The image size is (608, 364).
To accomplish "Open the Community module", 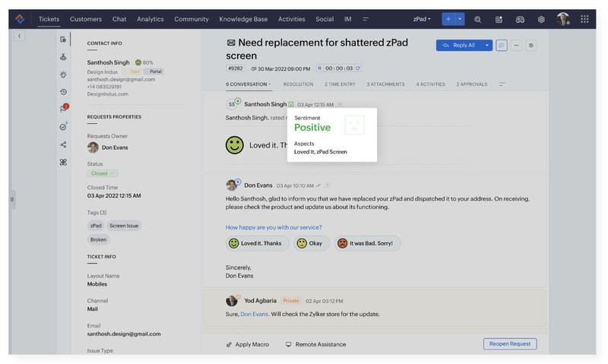I will pyautogui.click(x=192, y=19).
